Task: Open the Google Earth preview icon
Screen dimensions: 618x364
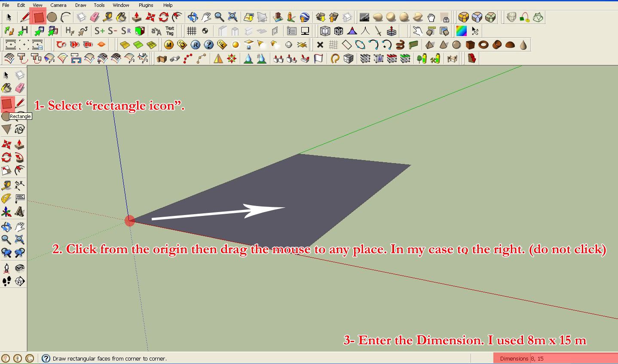Action: coord(304,17)
